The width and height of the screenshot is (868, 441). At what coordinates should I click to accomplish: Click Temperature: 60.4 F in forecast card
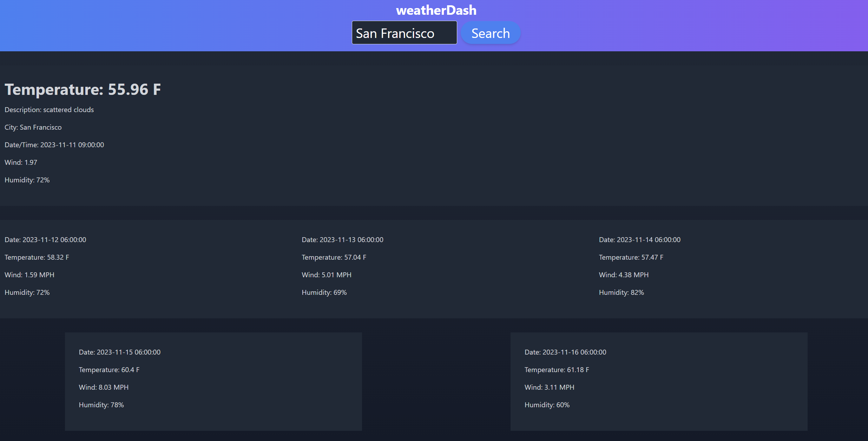click(109, 370)
